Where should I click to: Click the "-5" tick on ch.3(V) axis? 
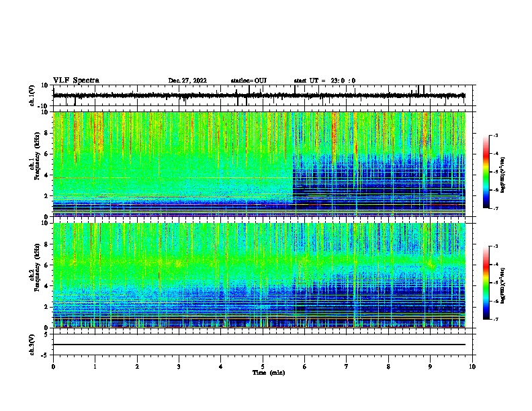click(x=46, y=355)
